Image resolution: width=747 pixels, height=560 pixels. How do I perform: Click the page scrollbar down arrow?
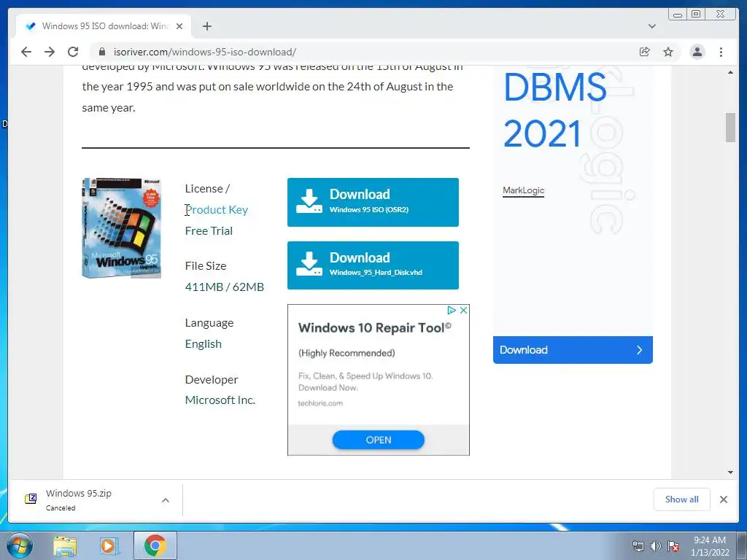[x=730, y=472]
